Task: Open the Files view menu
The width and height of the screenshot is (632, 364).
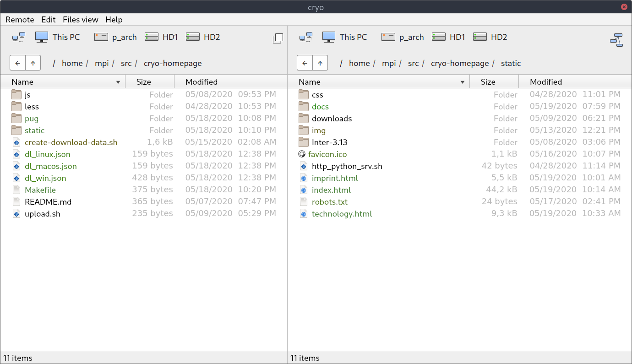Action: click(x=81, y=20)
